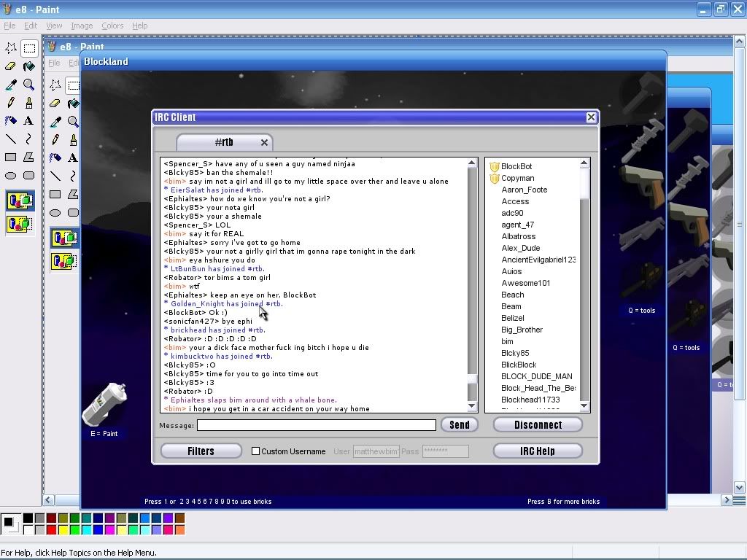Choose the Magnifier tool in outer Paint toolbox
Image resolution: width=747 pixels, height=560 pixels.
(29, 85)
